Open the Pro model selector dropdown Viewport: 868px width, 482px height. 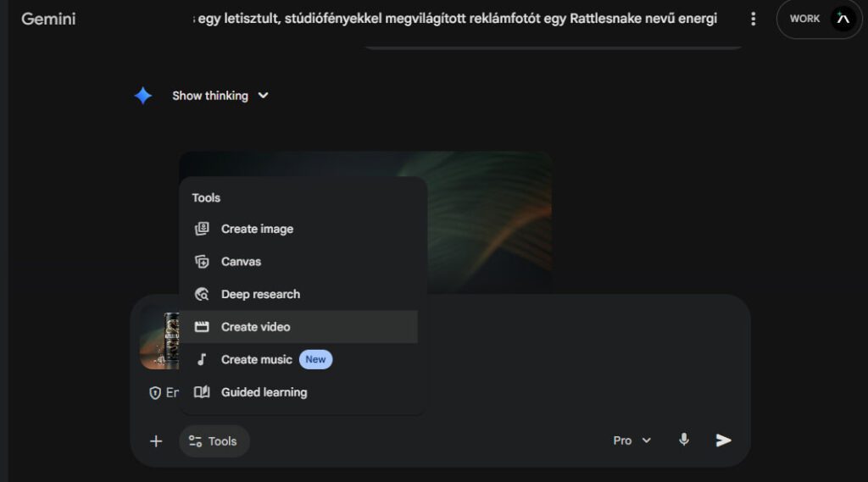tap(632, 440)
